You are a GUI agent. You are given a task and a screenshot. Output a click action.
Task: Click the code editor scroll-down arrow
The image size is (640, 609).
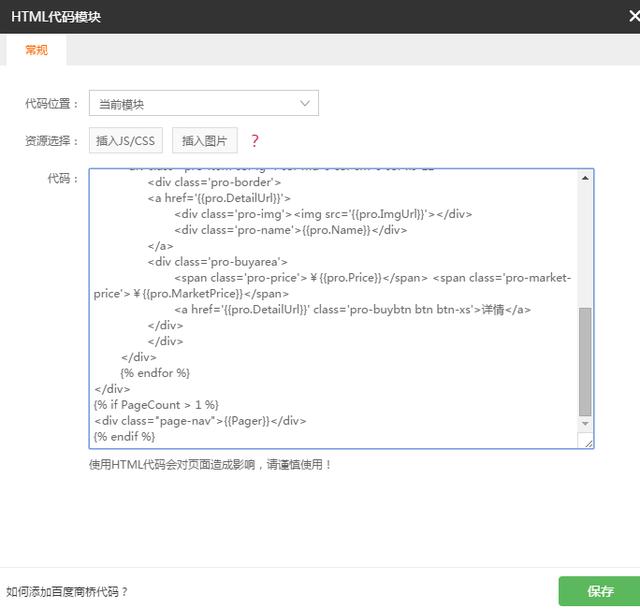point(585,424)
